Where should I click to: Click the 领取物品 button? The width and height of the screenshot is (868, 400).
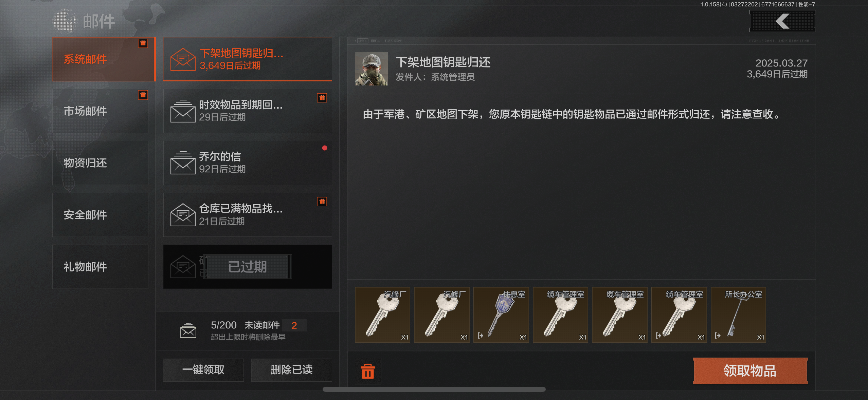click(750, 370)
